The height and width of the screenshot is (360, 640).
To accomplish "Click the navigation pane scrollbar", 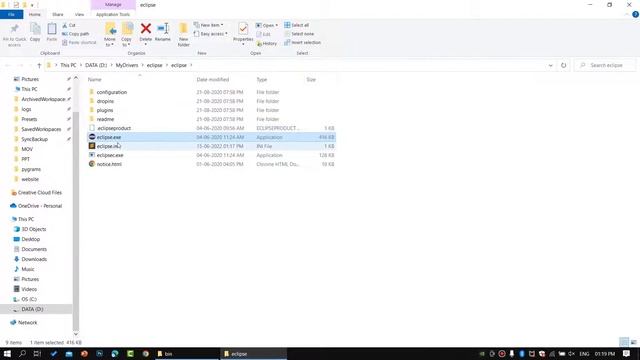I will (76, 220).
